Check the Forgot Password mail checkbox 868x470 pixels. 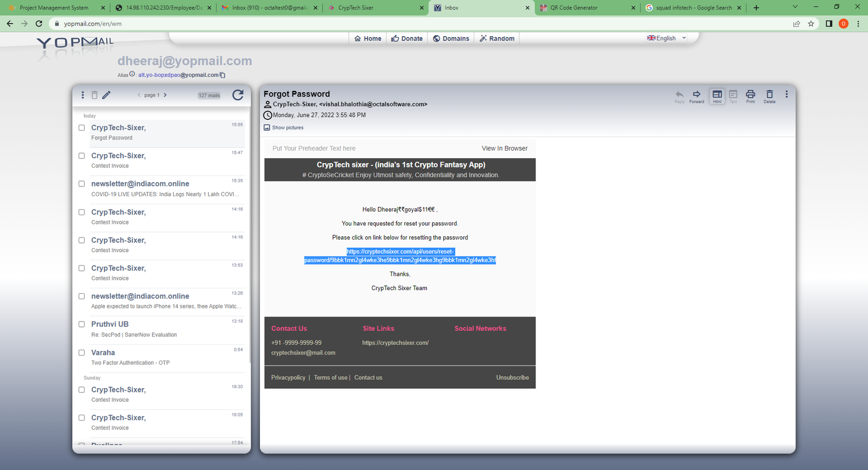click(x=81, y=128)
